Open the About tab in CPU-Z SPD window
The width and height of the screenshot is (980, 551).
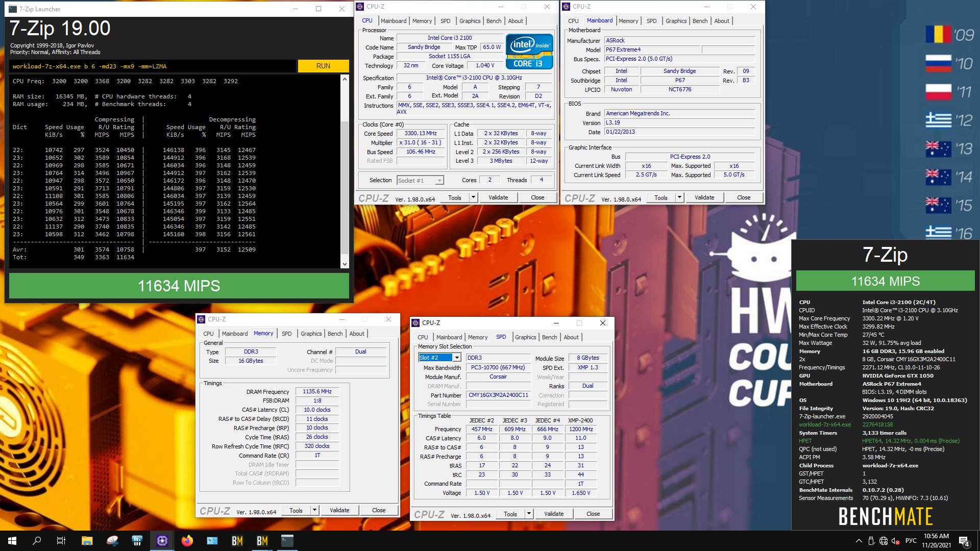[x=571, y=337]
